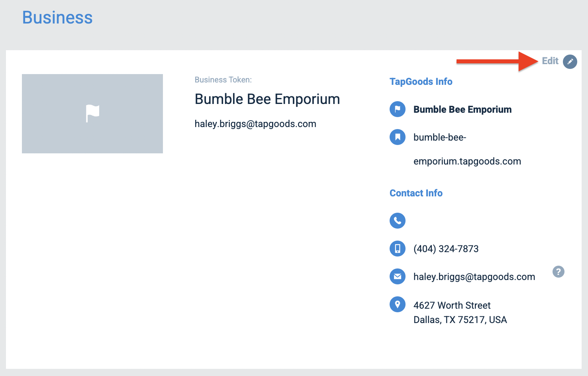
Task: Click the Contact Info heading
Action: (416, 193)
